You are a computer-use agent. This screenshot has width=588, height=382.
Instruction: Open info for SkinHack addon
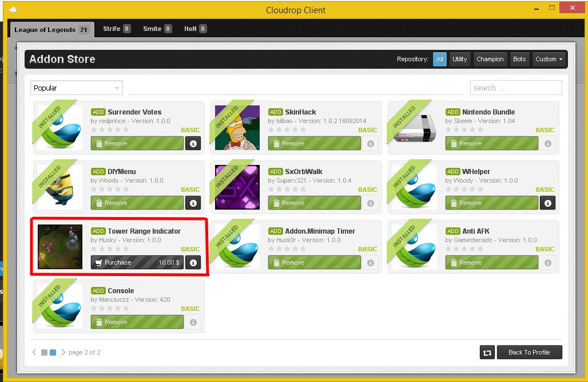[x=371, y=144]
